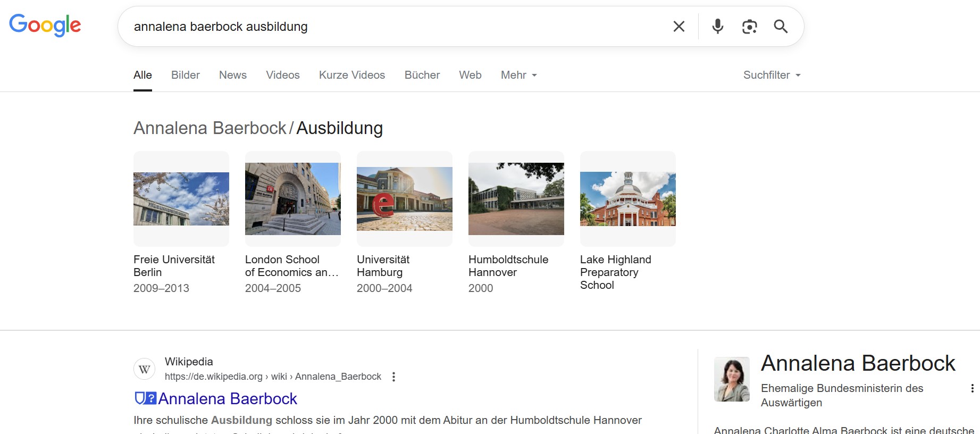Viewport: 980px width, 434px height.
Task: Click the 'Universität Hamburg' label
Action: 383,266
